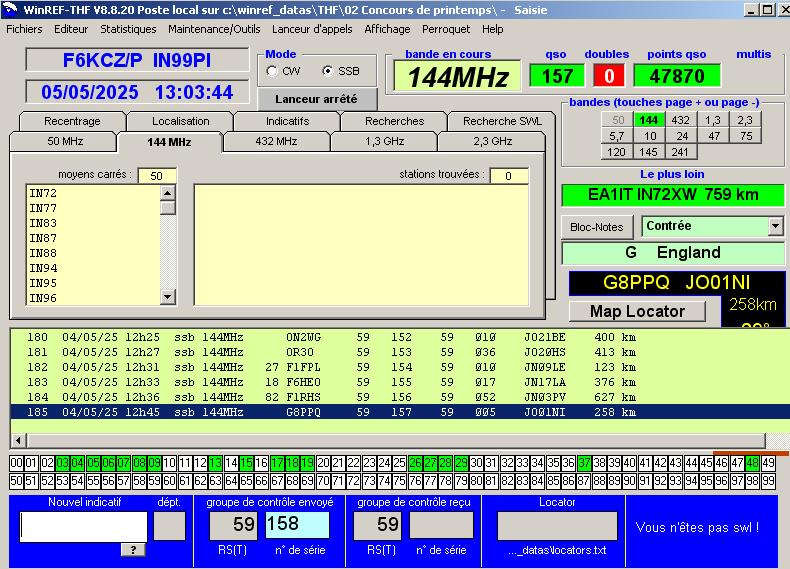The width and height of the screenshot is (790, 569).
Task: Switch to the 50 MHz tab
Action: pyautogui.click(x=65, y=141)
